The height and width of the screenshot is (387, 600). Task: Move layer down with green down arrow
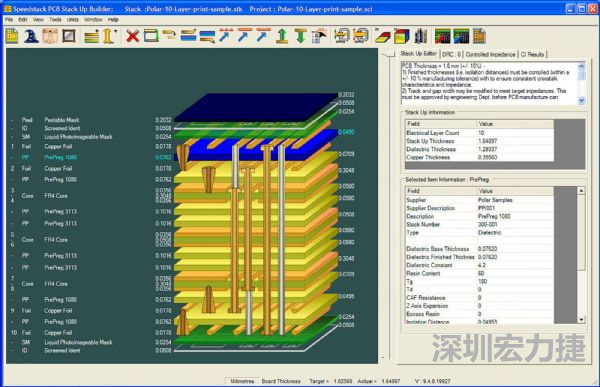coord(301,36)
